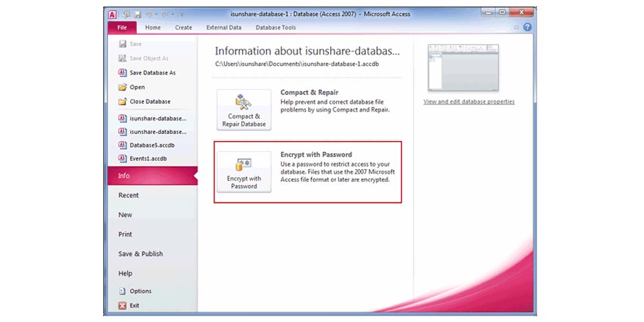The image size is (644, 322).
Task: Click icon beside second isunshare-database recent file
Action: click(x=122, y=132)
